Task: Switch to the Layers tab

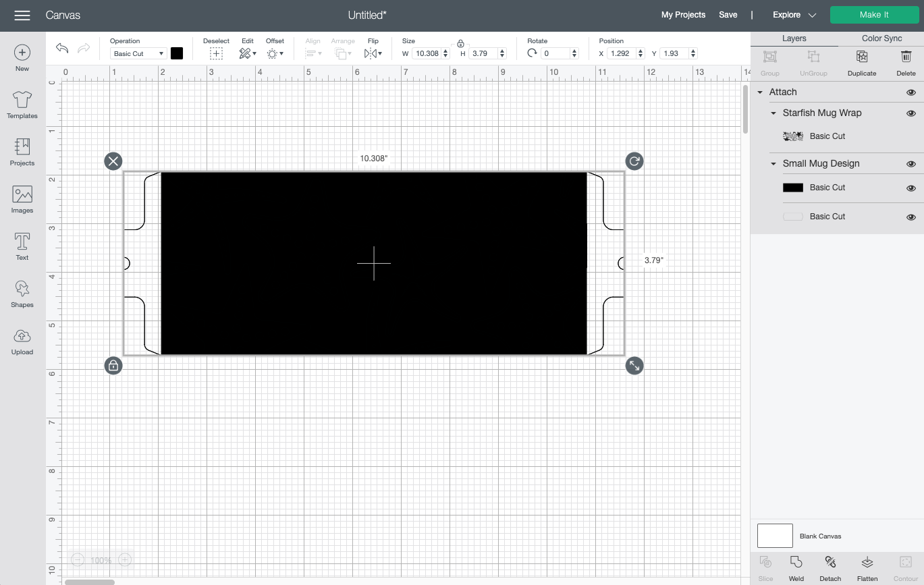Action: (x=794, y=38)
